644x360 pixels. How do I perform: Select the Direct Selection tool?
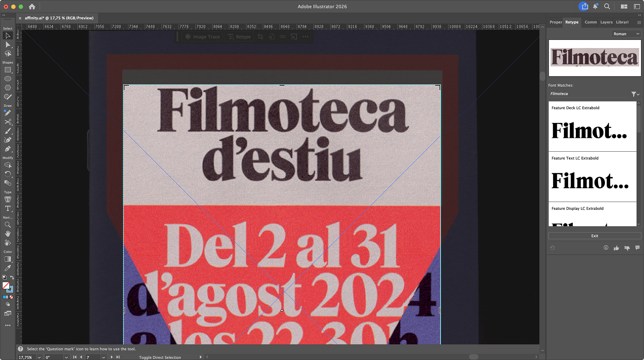click(x=7, y=45)
